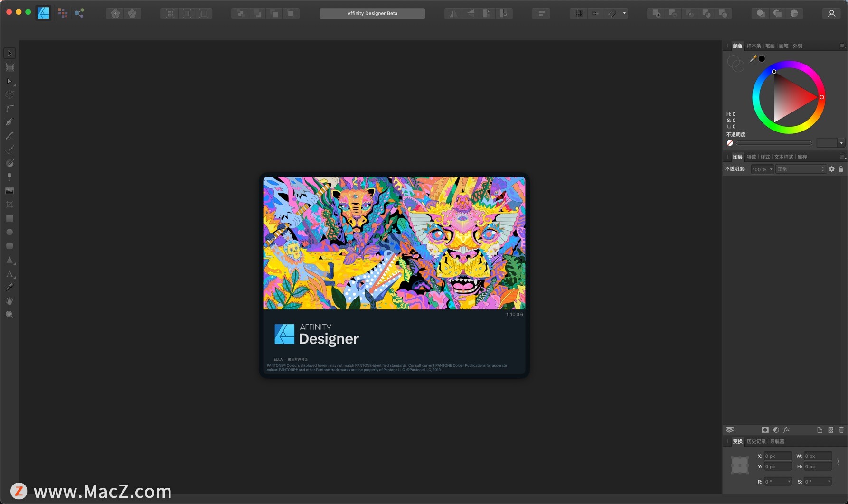Open the Layers panel options menu

pos(843,157)
